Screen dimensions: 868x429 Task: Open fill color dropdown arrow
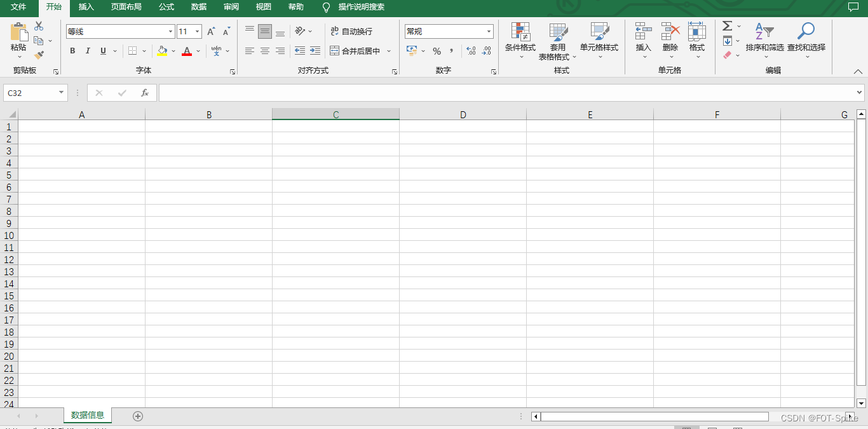[x=173, y=51]
